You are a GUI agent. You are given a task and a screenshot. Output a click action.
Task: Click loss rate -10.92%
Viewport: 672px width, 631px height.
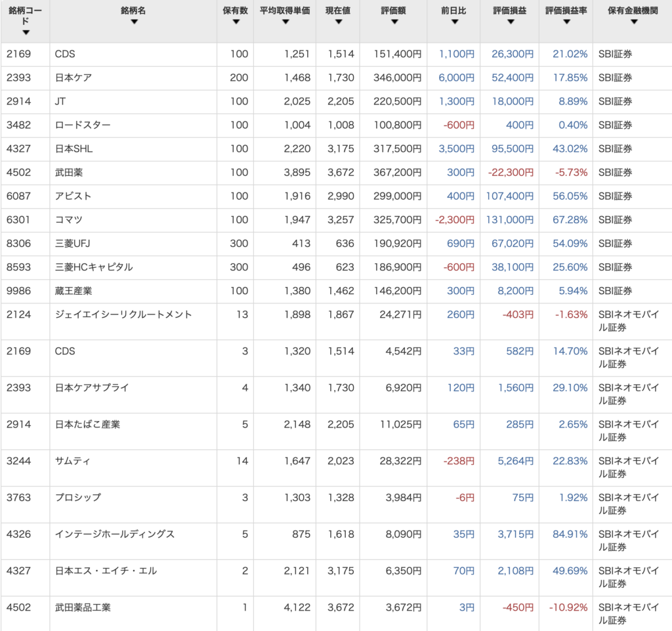tap(568, 607)
